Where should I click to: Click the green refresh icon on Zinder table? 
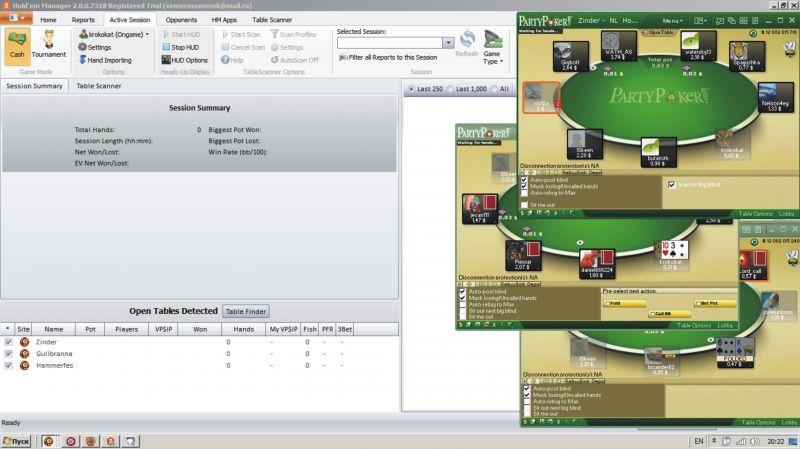click(x=753, y=33)
